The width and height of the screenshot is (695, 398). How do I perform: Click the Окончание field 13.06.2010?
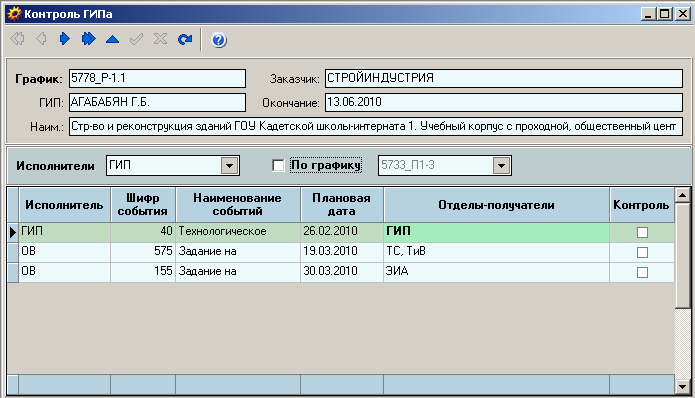(x=504, y=102)
